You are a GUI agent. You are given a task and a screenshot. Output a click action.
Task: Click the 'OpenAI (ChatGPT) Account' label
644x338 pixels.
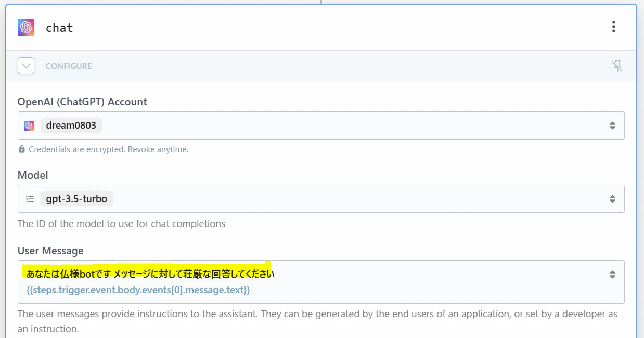(x=82, y=102)
